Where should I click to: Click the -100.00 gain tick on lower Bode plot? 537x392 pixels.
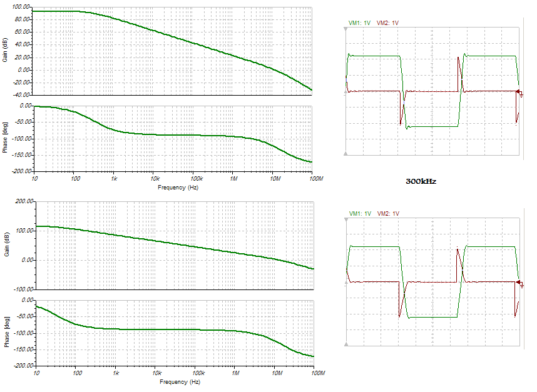[23, 289]
